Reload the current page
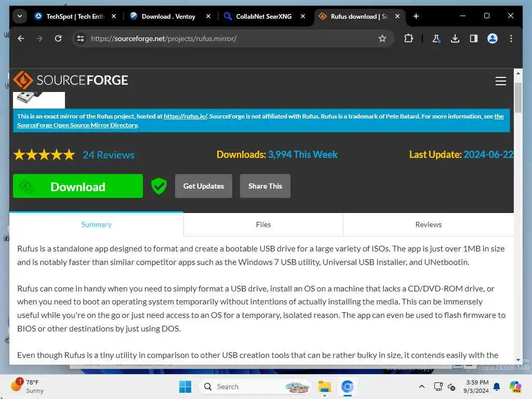 coord(58,38)
